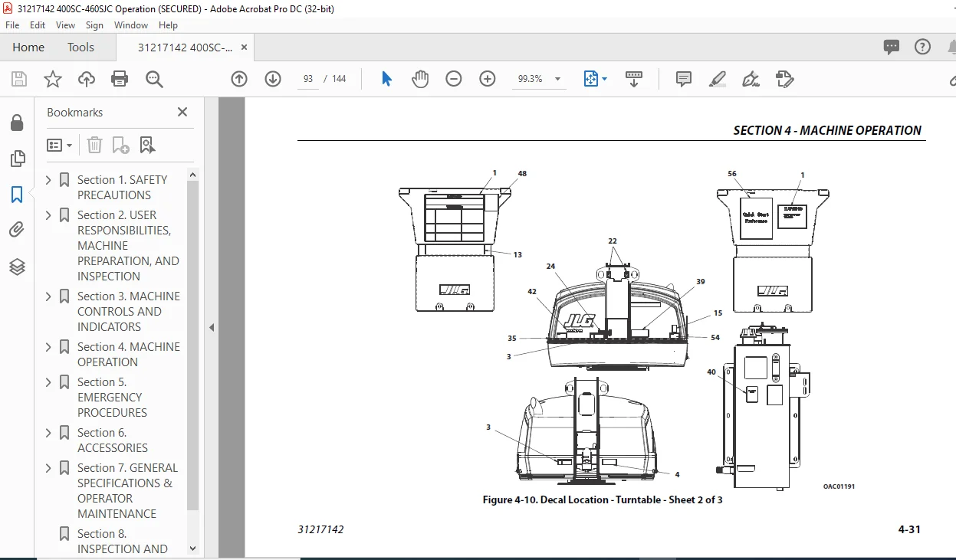The image size is (956, 560).
Task: Open the File menu
Action: (x=12, y=25)
